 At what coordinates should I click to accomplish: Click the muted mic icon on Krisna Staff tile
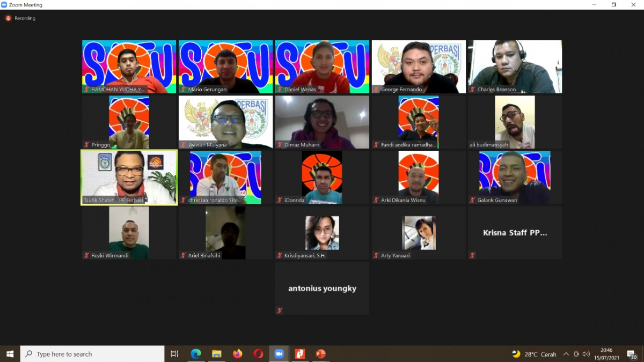tap(473, 255)
